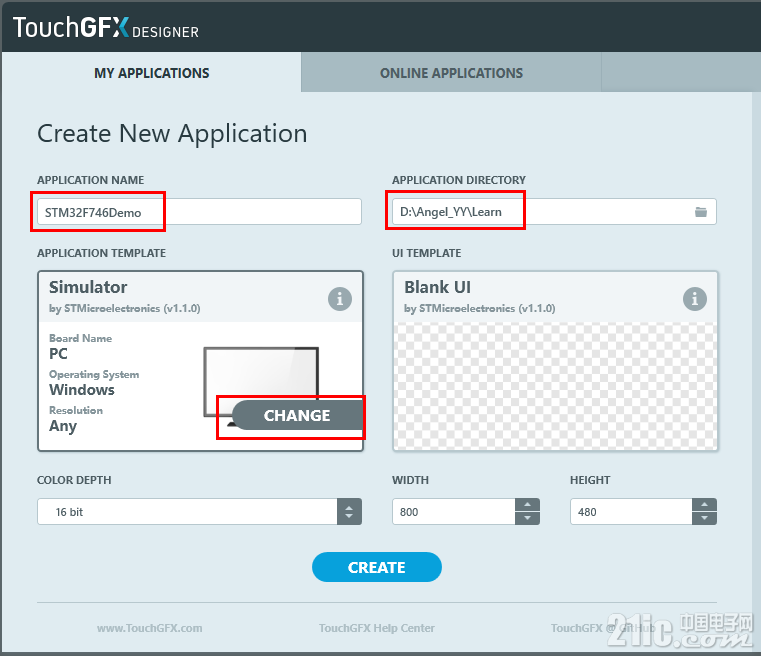
Task: Show info for Blank UI template
Action: [695, 299]
